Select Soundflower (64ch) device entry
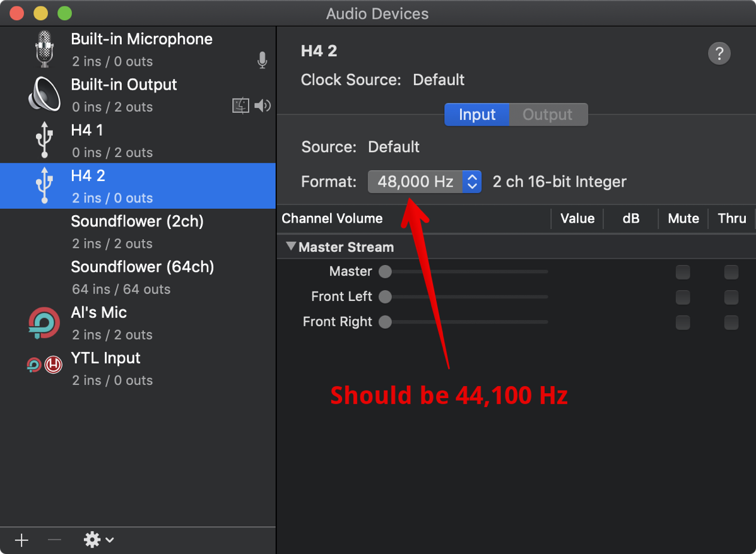Viewport: 756px width, 554px height. pos(142,277)
